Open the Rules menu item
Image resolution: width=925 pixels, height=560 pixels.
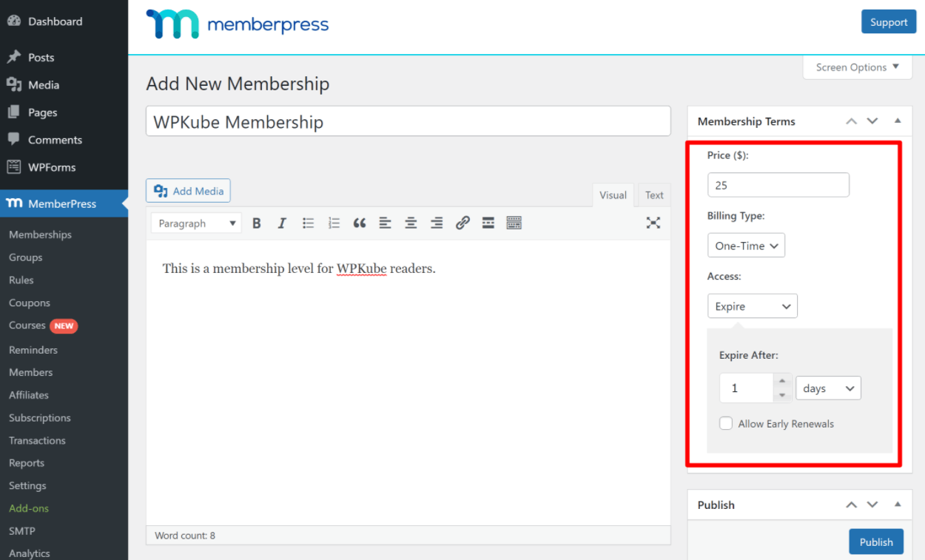click(x=21, y=280)
